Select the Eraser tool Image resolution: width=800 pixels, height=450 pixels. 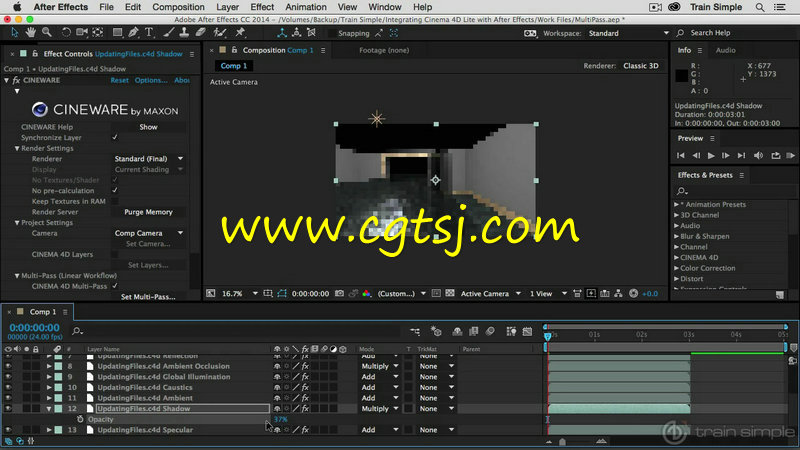201,33
